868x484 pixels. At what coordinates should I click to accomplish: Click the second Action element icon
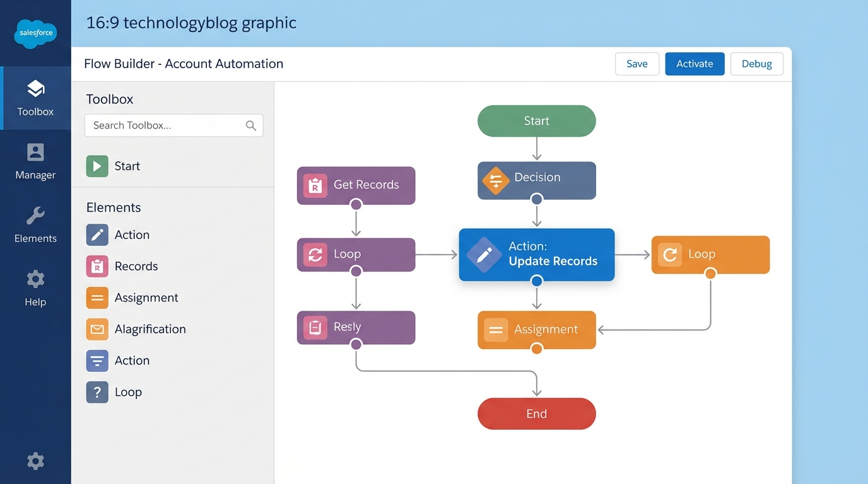click(97, 360)
